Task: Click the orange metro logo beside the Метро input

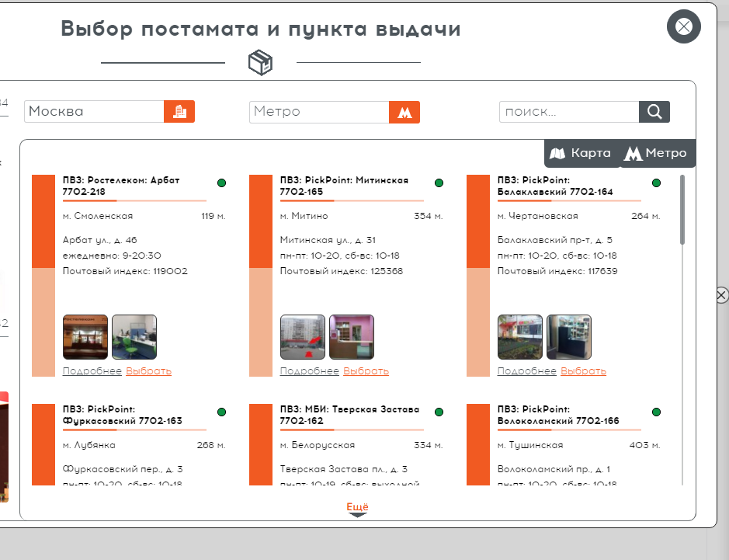Action: pos(404,112)
